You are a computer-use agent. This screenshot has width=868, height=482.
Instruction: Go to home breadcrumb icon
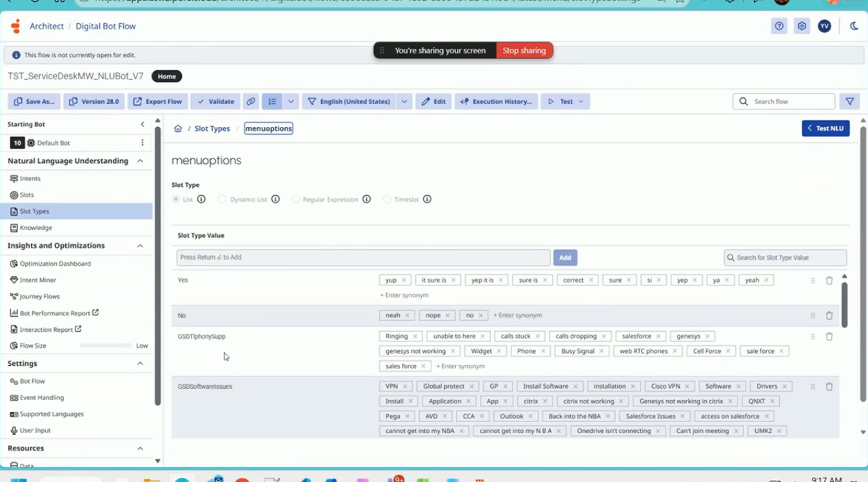pos(178,129)
